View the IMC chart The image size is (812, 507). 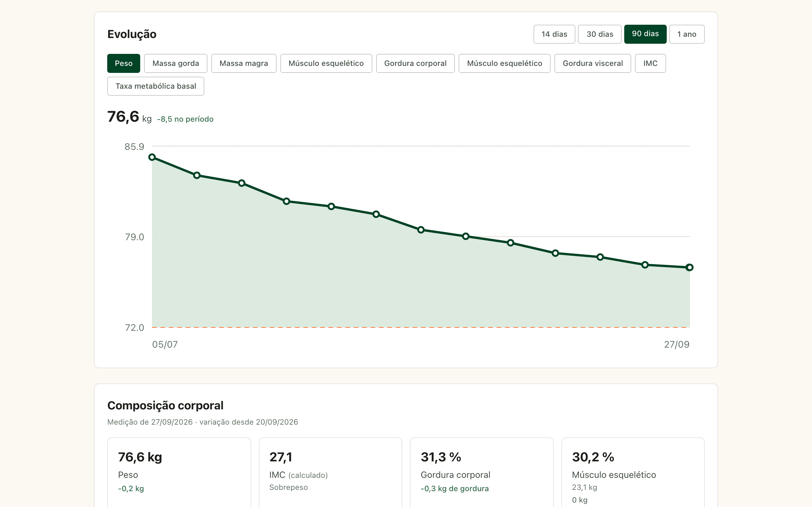click(650, 63)
